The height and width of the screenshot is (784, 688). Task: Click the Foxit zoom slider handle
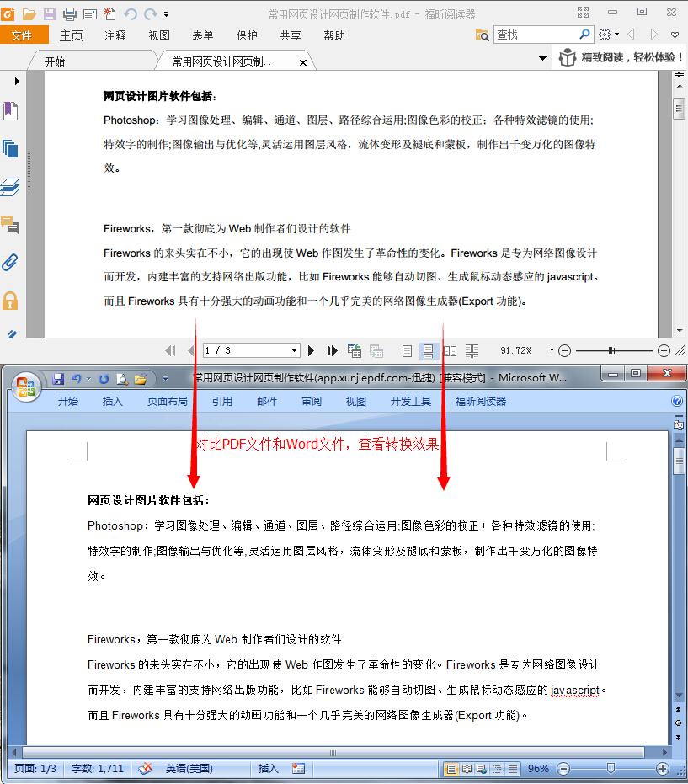pyautogui.click(x=611, y=350)
